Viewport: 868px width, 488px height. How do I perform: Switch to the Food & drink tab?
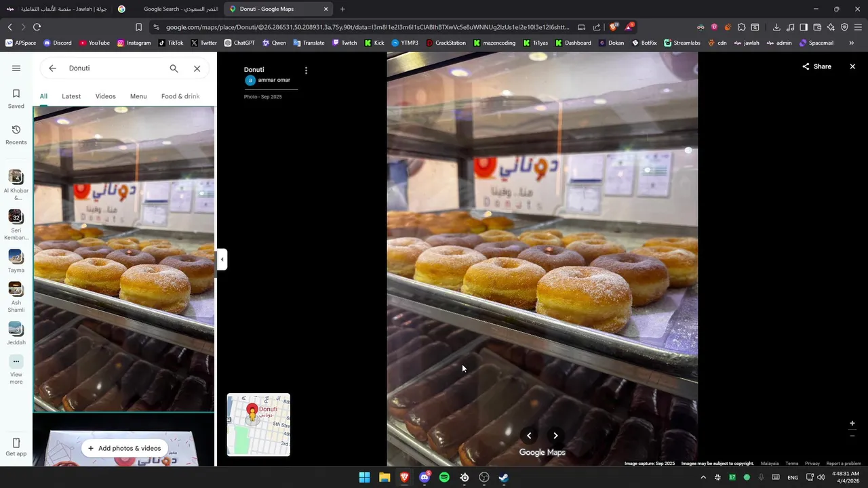[180, 96]
